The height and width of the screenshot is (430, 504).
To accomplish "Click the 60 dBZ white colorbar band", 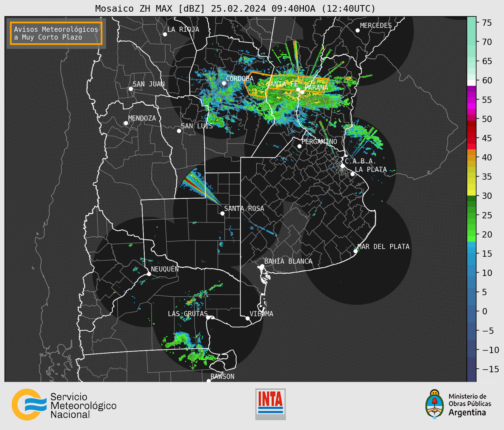I will coord(471,83).
